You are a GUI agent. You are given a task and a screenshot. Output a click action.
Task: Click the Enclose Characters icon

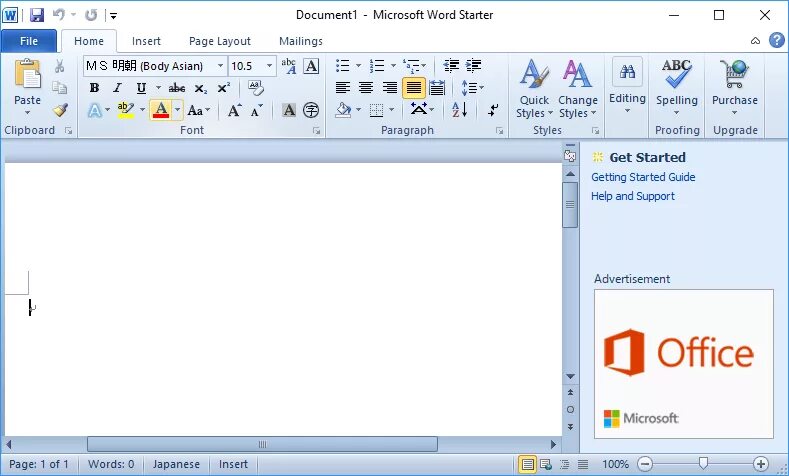coord(311,110)
